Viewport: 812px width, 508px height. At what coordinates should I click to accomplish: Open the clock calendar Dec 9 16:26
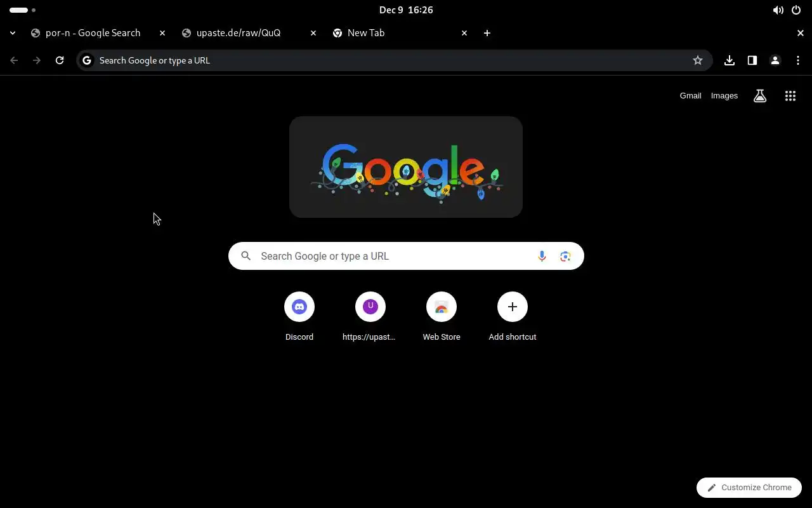(x=406, y=10)
